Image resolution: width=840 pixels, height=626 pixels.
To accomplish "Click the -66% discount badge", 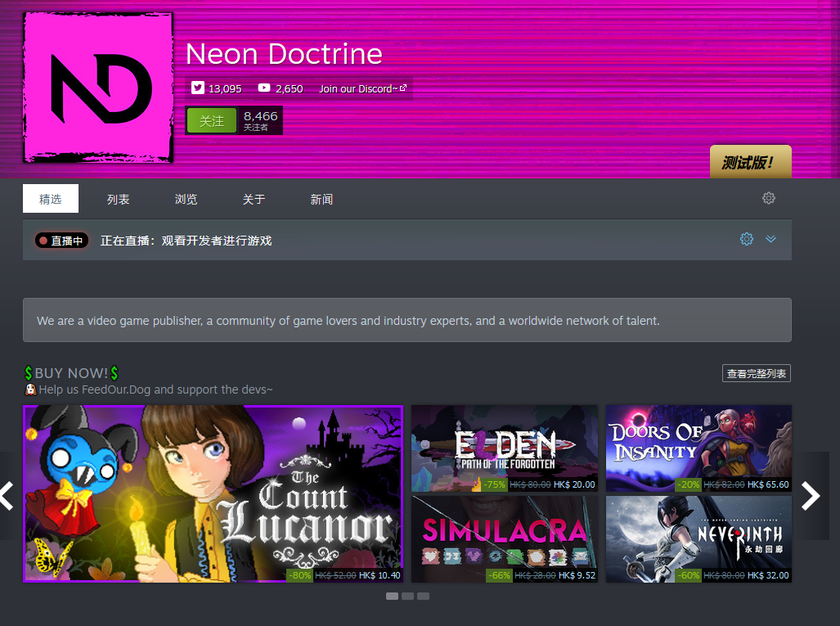I will pos(499,575).
